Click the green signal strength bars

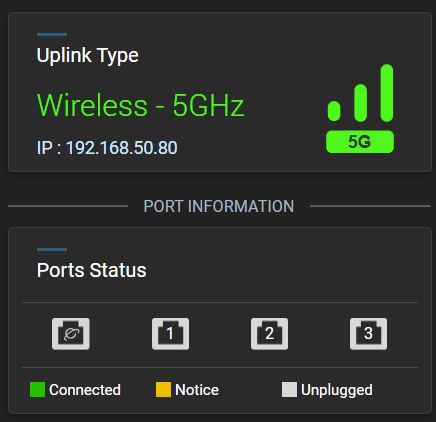360,93
